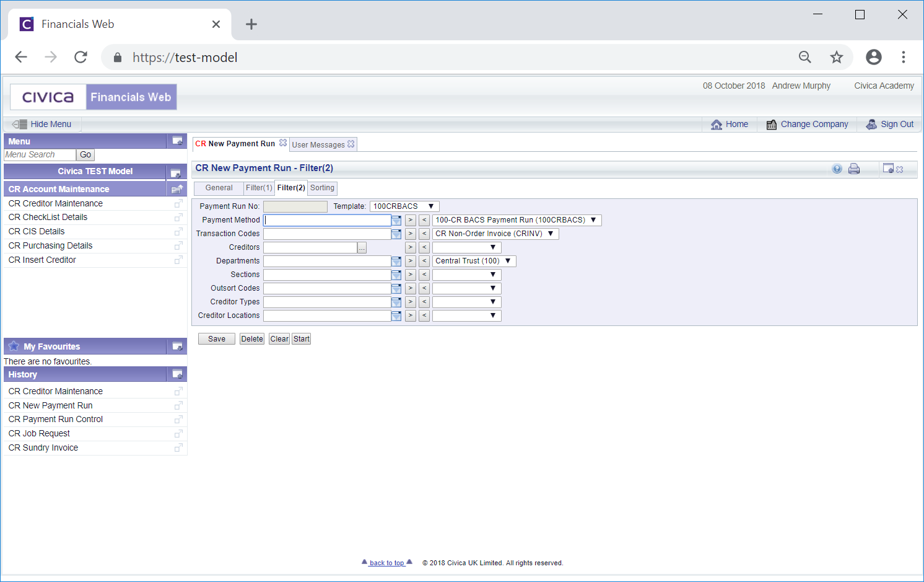Open CR CIS Details in new window icon

[x=178, y=231]
